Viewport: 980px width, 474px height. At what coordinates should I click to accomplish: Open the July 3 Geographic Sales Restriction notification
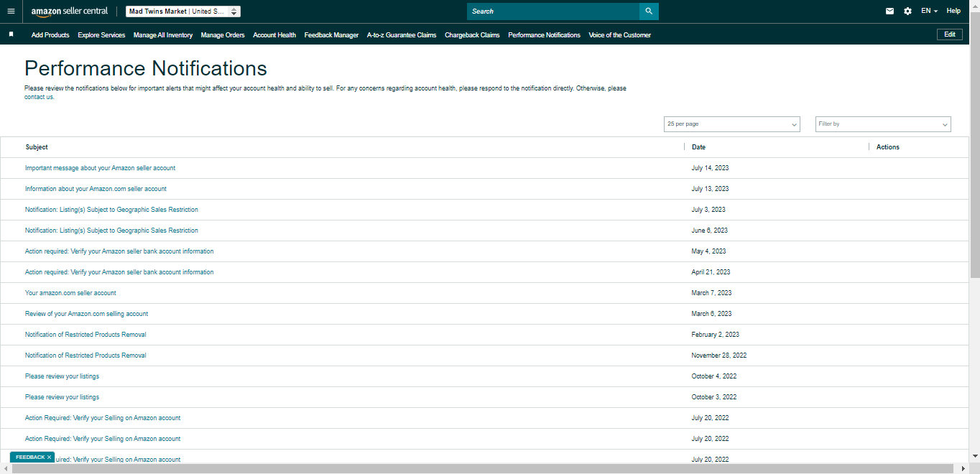111,210
